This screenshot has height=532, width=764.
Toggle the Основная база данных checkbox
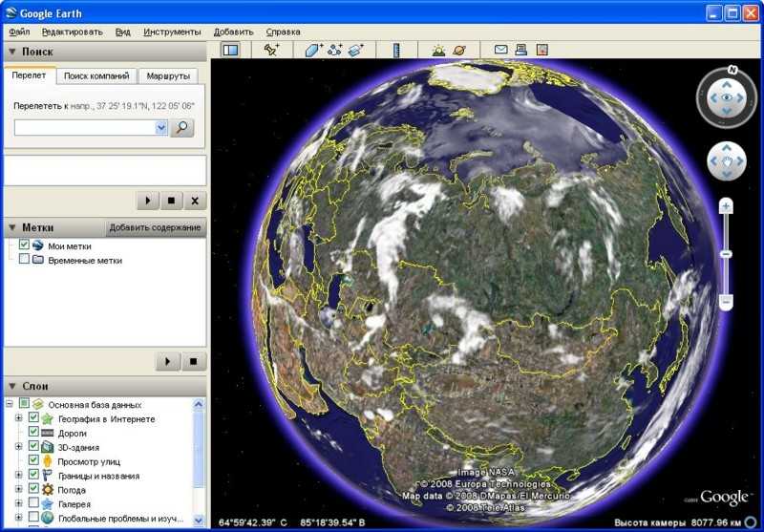24,403
